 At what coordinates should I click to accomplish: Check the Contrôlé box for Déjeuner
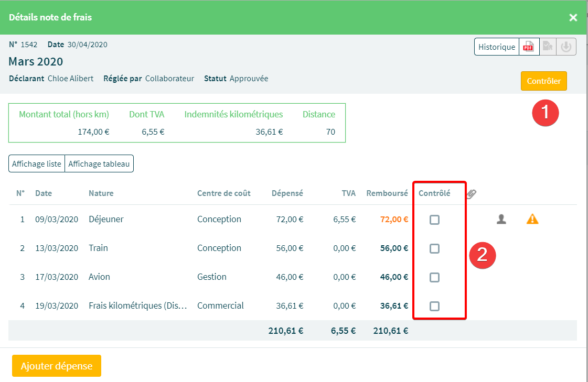(x=434, y=220)
